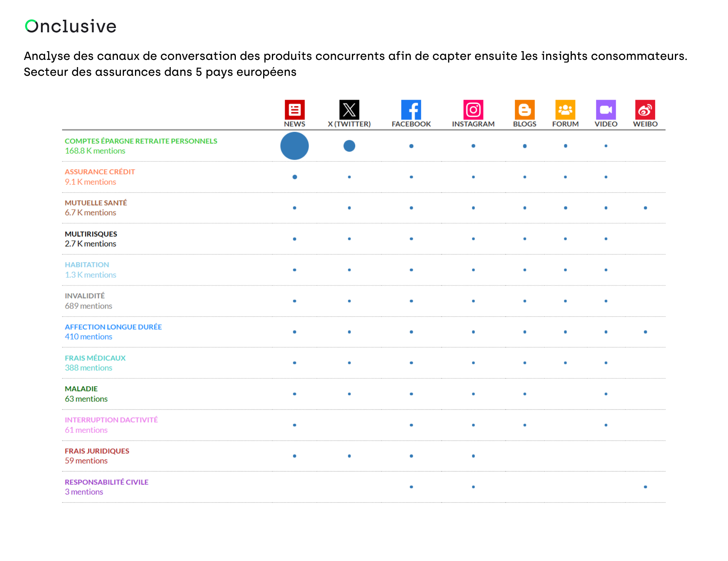Select the ASSURANCE CRÉDIT row label

point(99,172)
